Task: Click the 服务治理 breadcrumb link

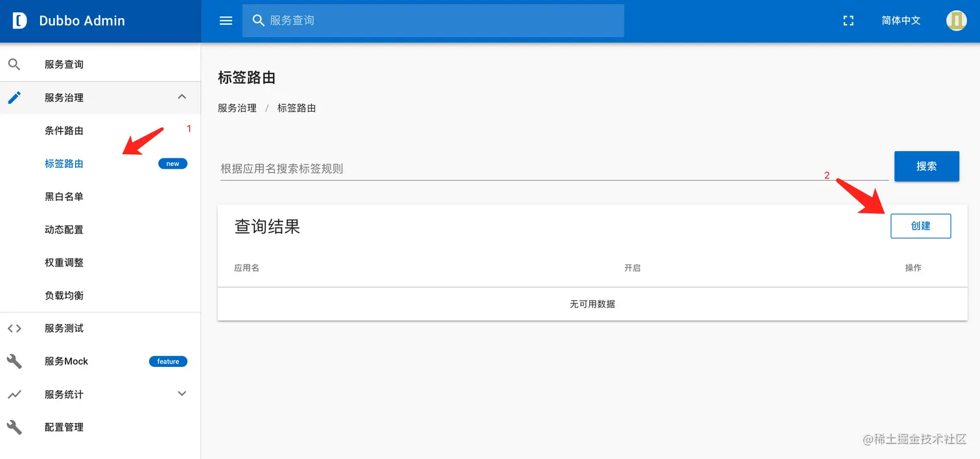Action: tap(237, 108)
